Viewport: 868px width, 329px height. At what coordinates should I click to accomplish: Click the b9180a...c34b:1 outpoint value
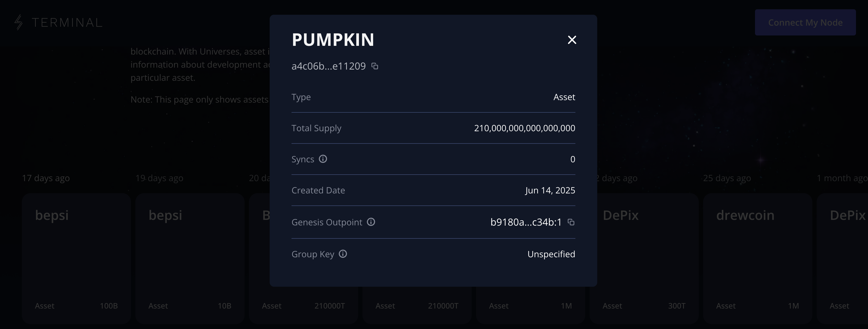[x=526, y=222]
